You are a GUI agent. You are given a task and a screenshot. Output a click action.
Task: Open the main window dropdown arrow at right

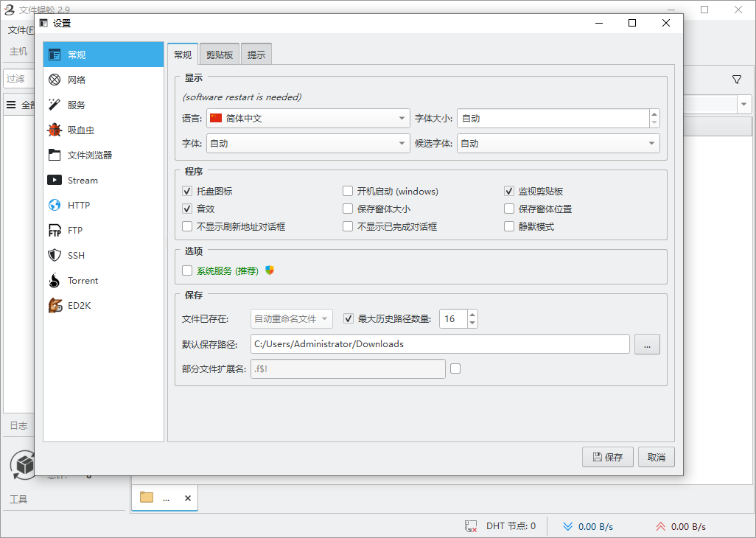[x=744, y=105]
